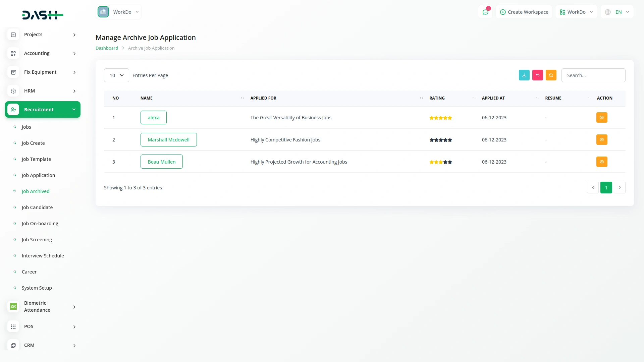Click the pink back arrow icon
644x362 pixels.
[x=538, y=75]
